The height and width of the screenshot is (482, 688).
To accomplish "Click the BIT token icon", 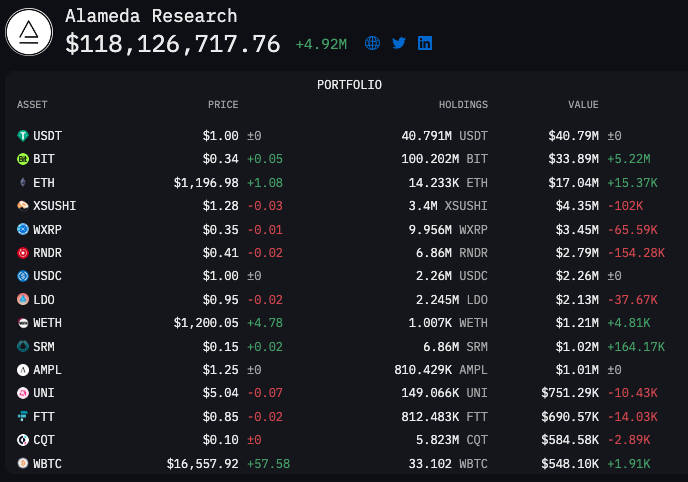I will pyautogui.click(x=23, y=159).
